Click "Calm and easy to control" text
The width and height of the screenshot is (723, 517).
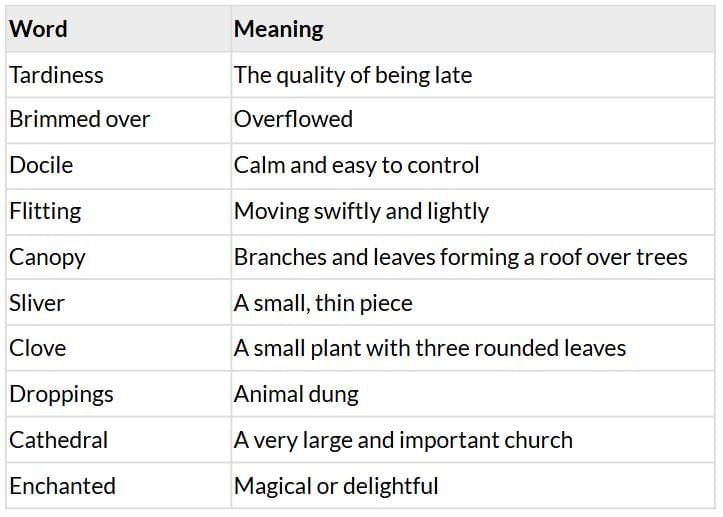tap(357, 165)
